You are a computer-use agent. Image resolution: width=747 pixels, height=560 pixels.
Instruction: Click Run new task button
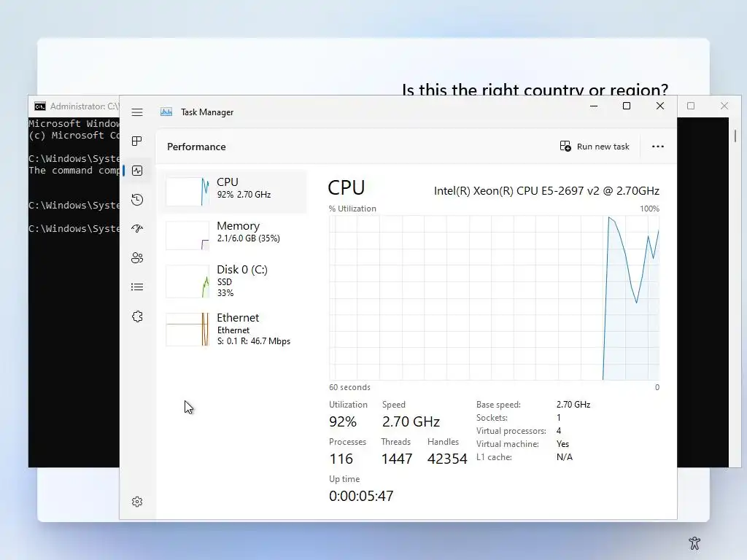coord(595,146)
